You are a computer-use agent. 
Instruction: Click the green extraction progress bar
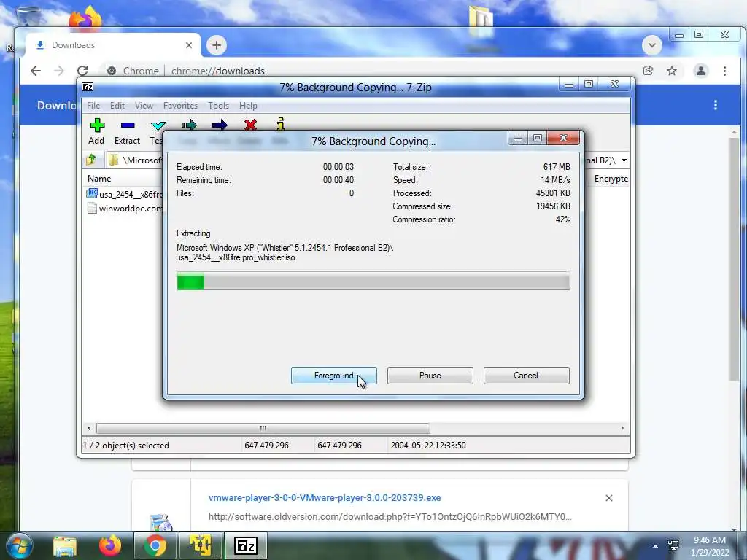click(x=373, y=281)
